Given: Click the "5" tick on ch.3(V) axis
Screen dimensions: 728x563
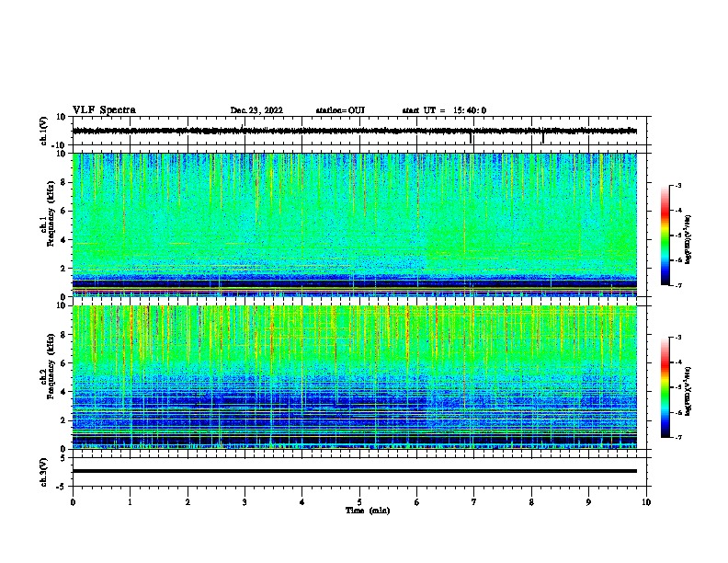Looking at the screenshot, I should (x=63, y=457).
